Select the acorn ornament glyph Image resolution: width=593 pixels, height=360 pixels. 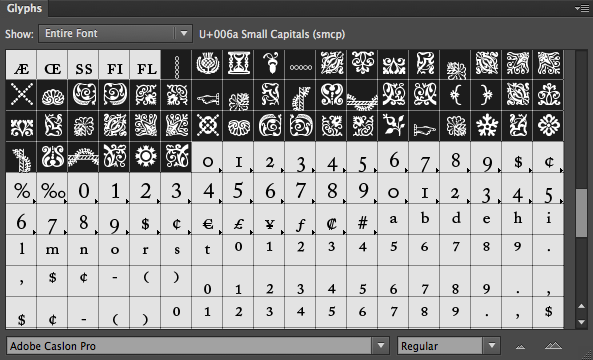[269, 65]
